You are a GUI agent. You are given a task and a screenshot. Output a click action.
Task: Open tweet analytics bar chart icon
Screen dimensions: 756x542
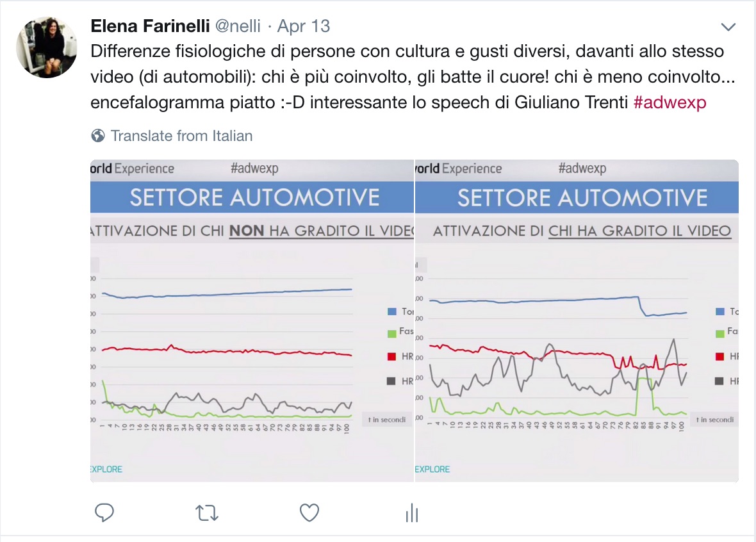coord(412,513)
